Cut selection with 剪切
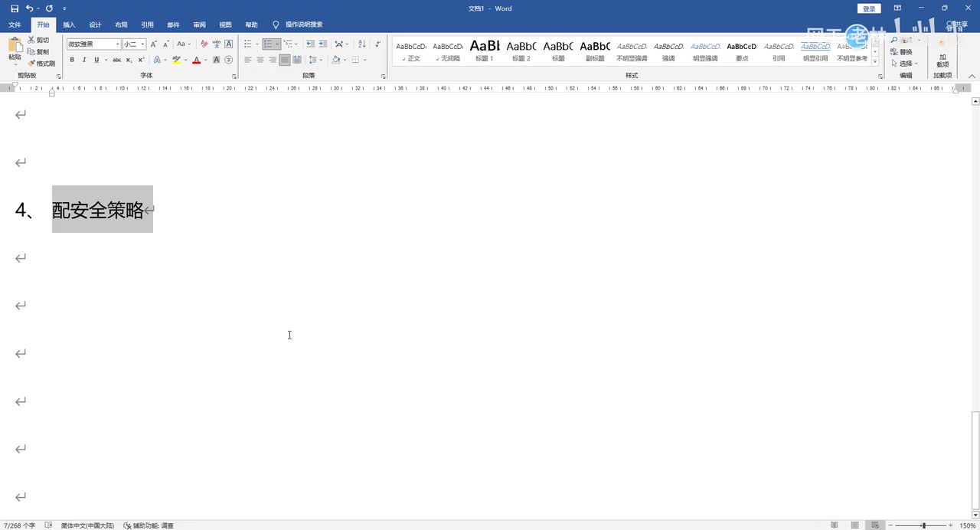This screenshot has width=980, height=530. (38, 40)
